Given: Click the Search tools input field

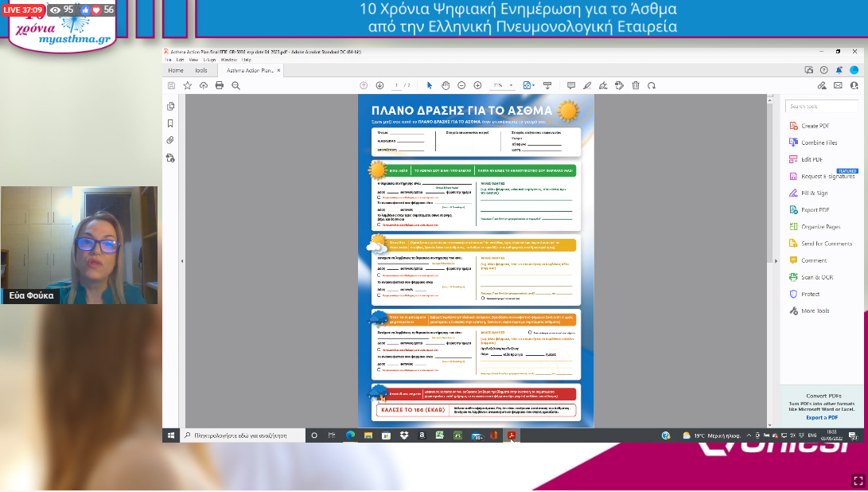Looking at the screenshot, I should pyautogui.click(x=822, y=107).
